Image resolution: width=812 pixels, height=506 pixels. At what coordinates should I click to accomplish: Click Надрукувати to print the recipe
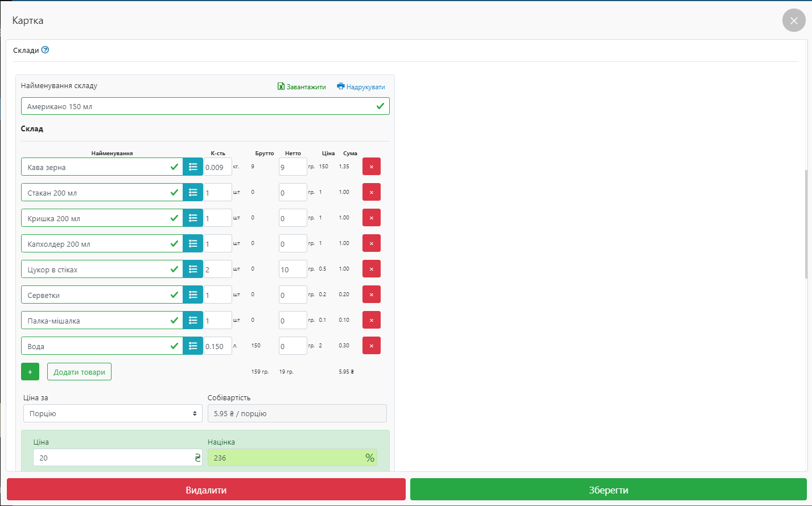coord(361,87)
